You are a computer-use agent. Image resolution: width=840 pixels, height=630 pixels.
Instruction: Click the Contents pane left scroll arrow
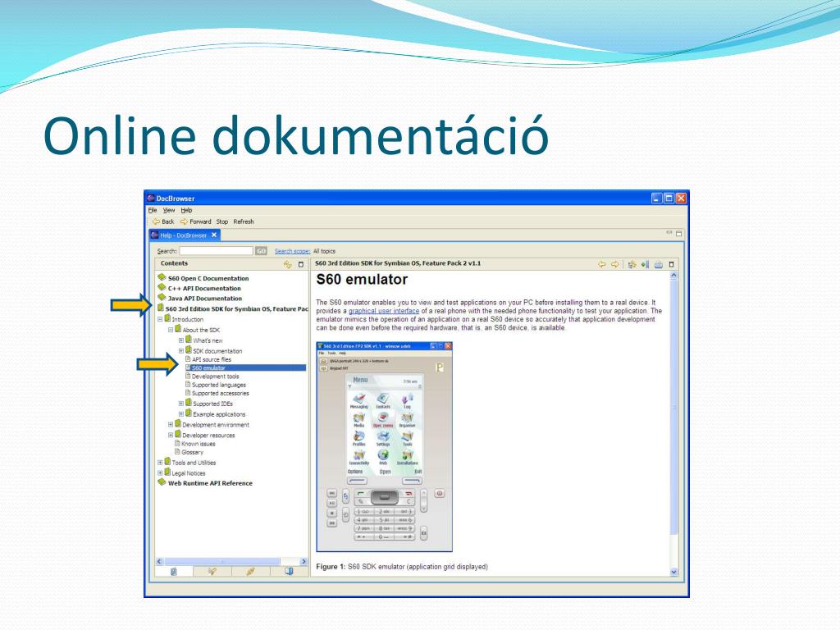click(160, 561)
